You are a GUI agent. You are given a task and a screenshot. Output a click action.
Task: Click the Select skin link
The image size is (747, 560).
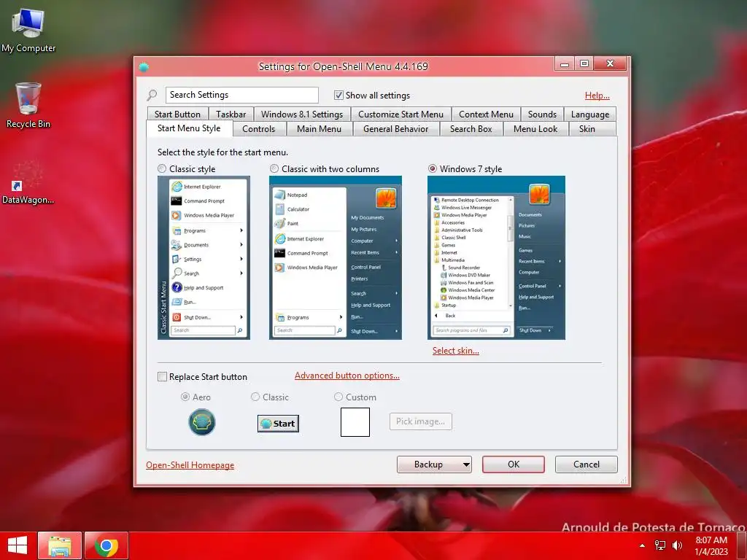click(456, 351)
